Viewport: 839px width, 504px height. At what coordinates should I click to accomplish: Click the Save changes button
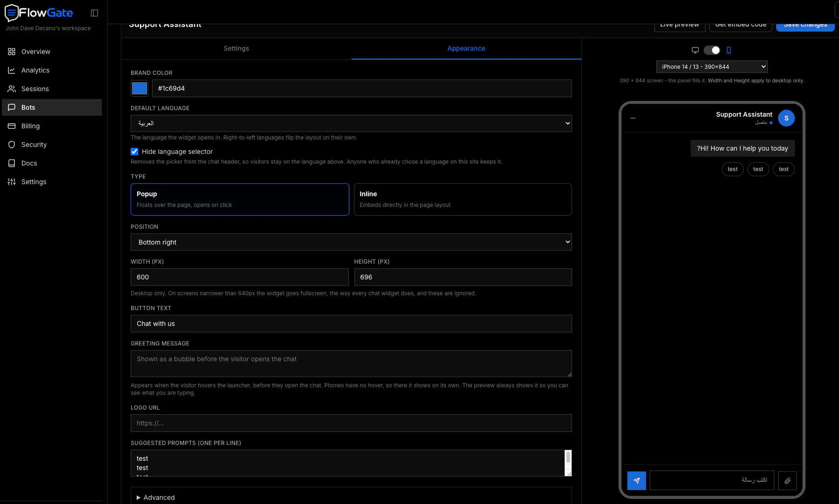click(806, 27)
